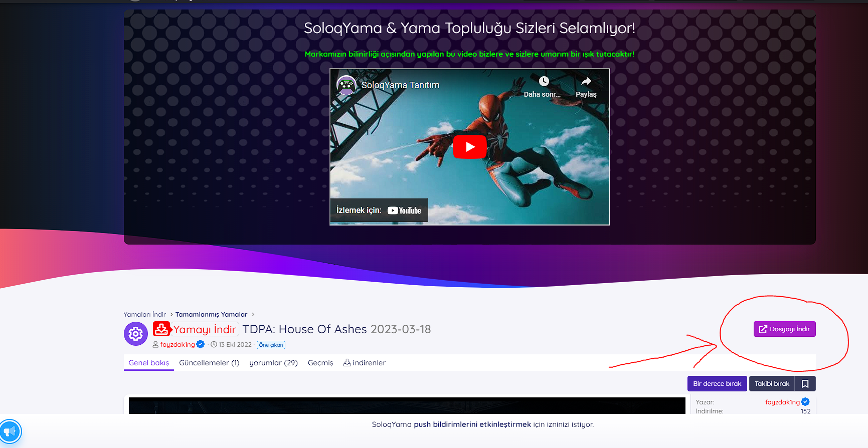
Task: Open the yorumlar (29) tab
Action: [x=273, y=363]
